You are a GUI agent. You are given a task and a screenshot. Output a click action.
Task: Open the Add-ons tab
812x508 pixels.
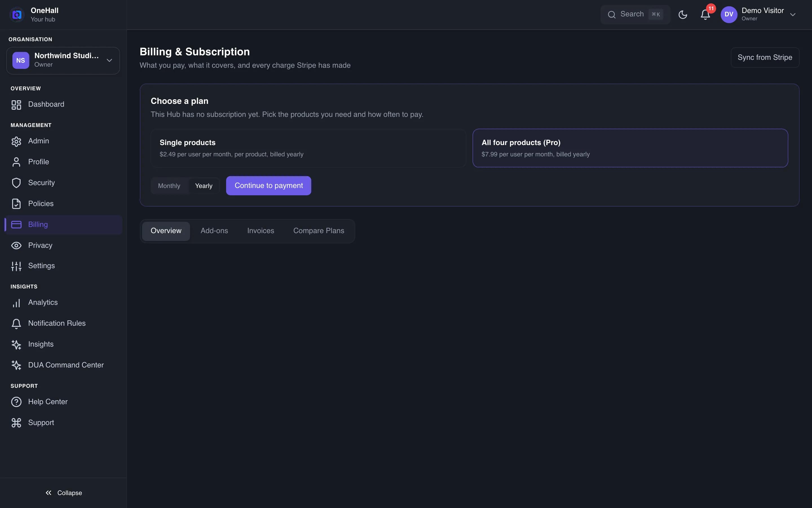[x=214, y=231]
